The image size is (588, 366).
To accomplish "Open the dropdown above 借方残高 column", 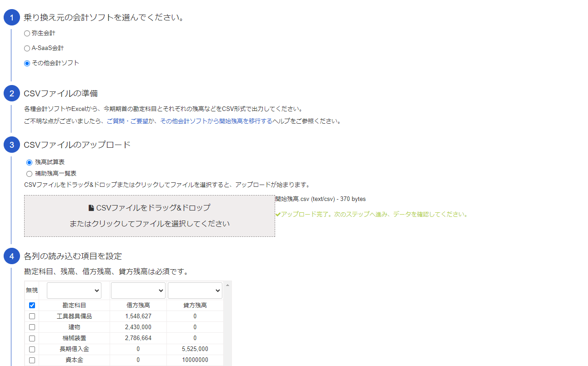I will (138, 291).
